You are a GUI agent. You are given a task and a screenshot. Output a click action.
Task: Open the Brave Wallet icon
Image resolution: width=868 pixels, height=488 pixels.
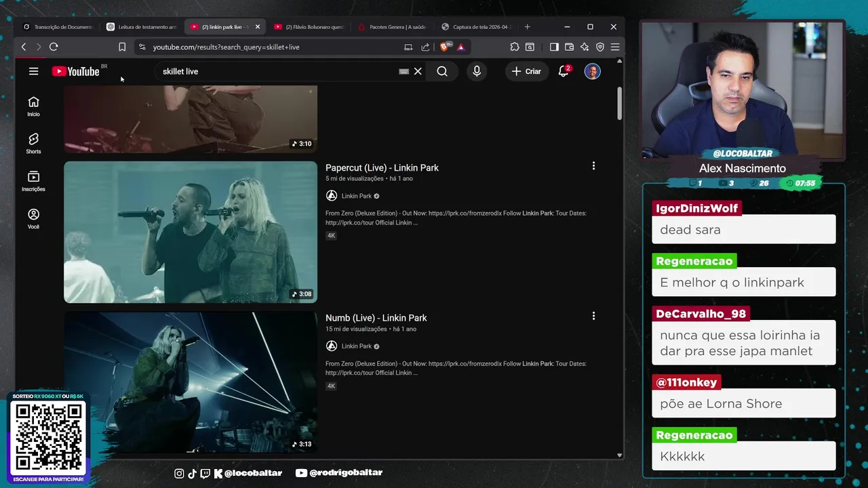[x=569, y=47]
